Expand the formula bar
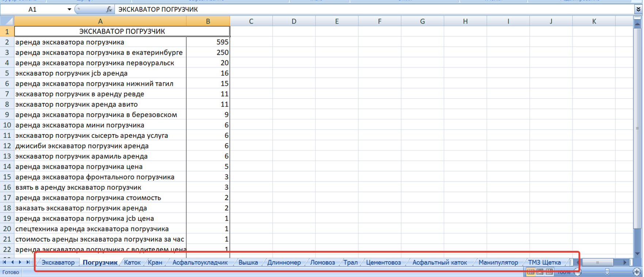Screen dimensions: 644x277 tap(638, 10)
